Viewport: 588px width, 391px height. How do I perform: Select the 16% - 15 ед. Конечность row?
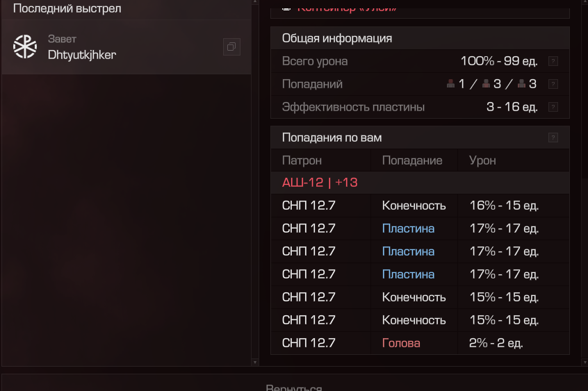420,206
